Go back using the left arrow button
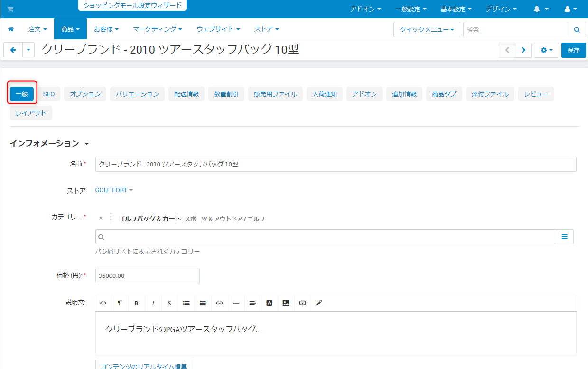 13,50
